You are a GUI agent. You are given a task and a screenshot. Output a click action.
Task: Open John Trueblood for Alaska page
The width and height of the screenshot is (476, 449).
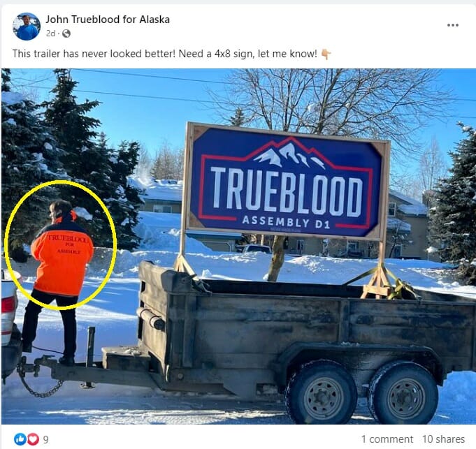coord(108,20)
